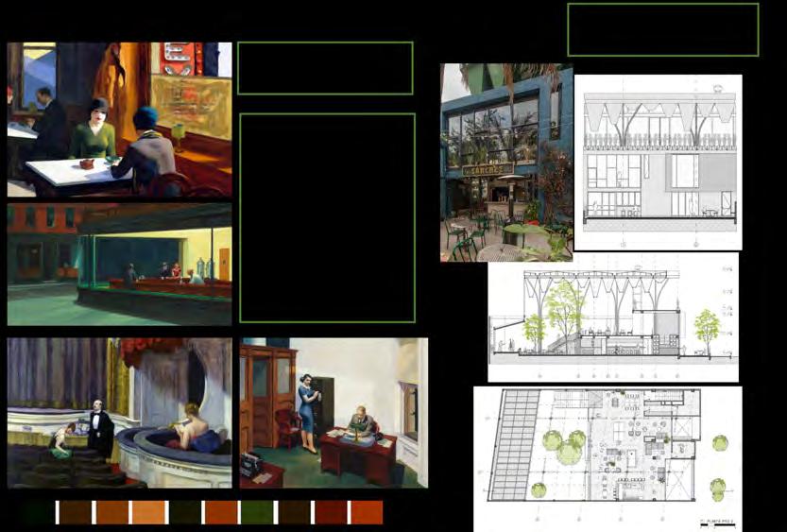Select the green-outlined box above the cross-section drawing

[x=663, y=29]
